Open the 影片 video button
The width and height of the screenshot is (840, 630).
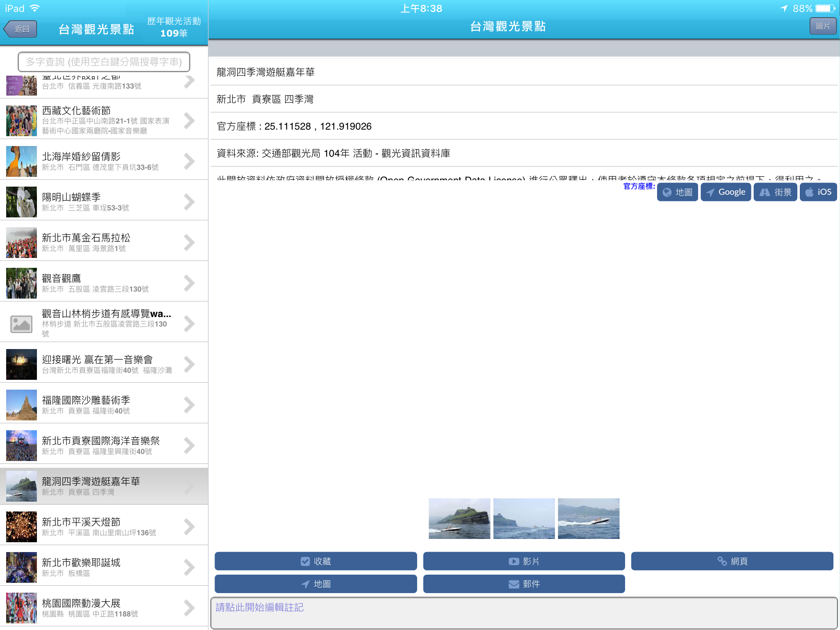(x=524, y=561)
